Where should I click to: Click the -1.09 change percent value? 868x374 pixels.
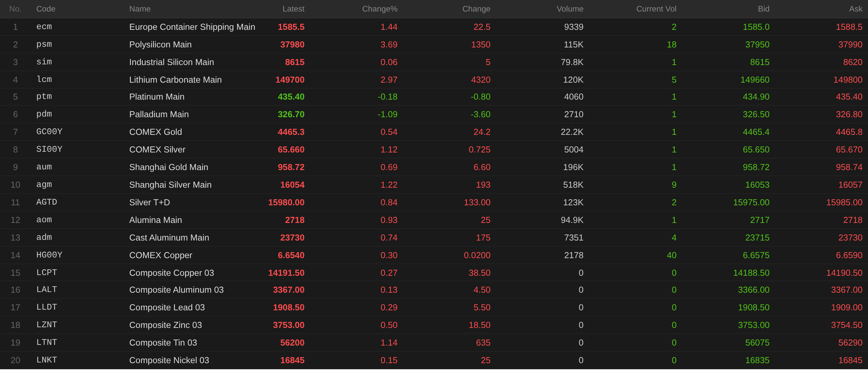point(388,114)
